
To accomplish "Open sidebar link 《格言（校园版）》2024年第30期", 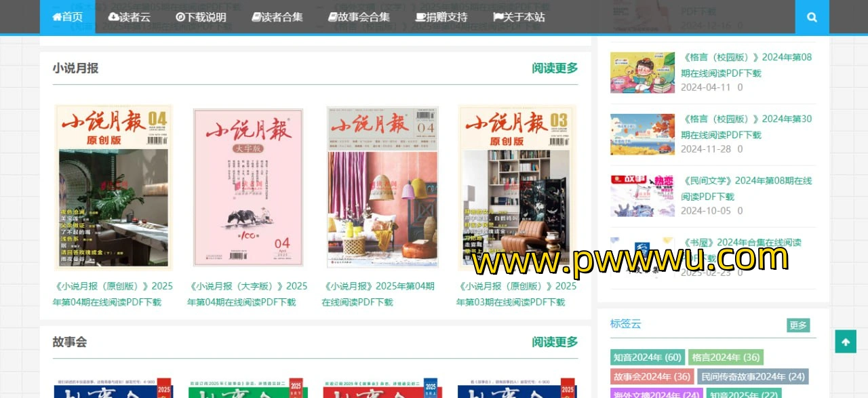I will 746,127.
